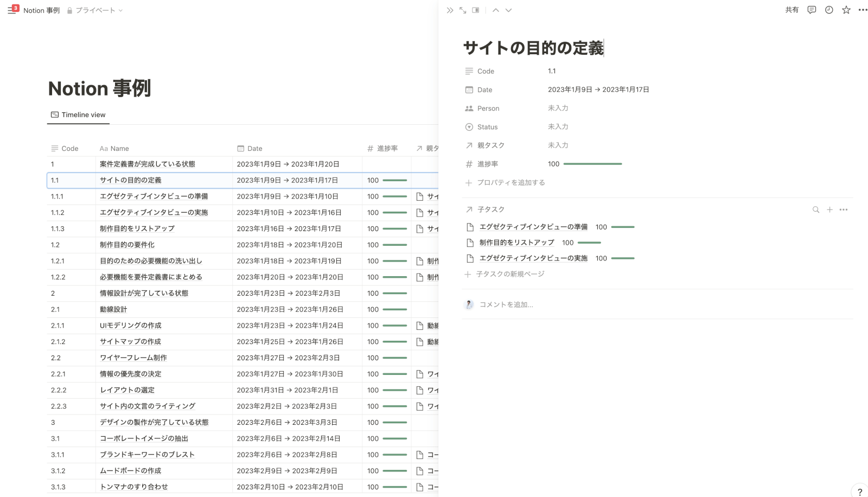Click progress bar in row 2.1 動線設計

tap(394, 309)
